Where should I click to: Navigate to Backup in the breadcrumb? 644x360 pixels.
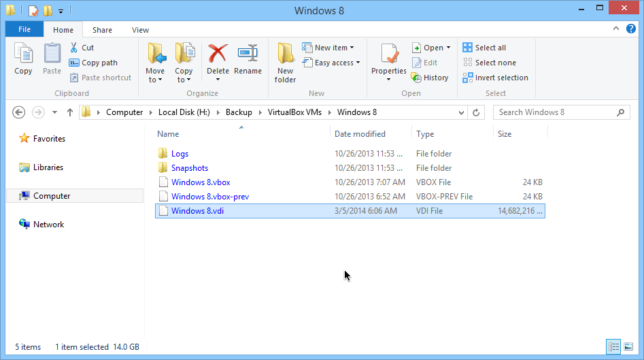pyautogui.click(x=239, y=112)
